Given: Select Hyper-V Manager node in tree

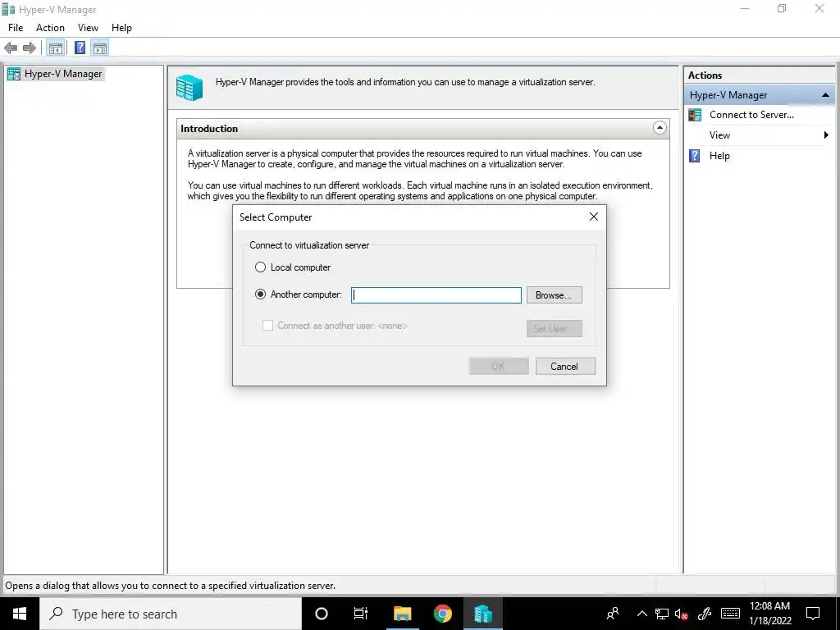Looking at the screenshot, I should 62,74.
